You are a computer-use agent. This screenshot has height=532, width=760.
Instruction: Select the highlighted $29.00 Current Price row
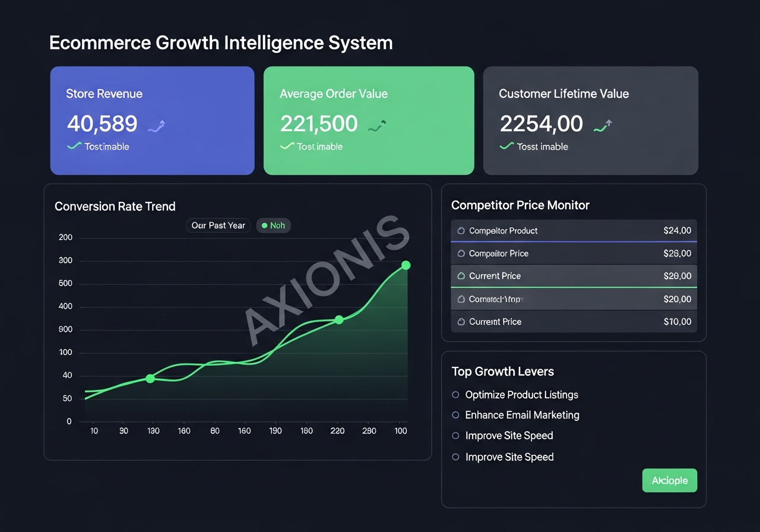click(x=574, y=276)
